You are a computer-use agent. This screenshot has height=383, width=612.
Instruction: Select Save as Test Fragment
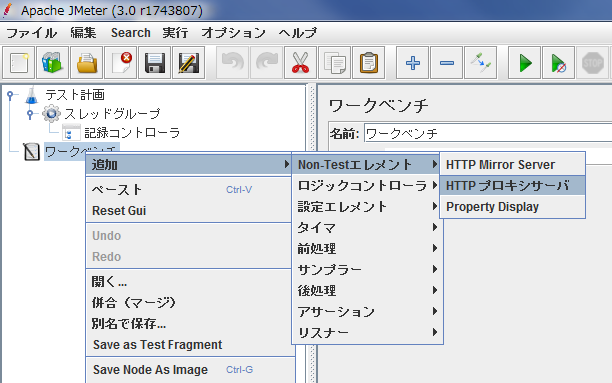[189, 345]
